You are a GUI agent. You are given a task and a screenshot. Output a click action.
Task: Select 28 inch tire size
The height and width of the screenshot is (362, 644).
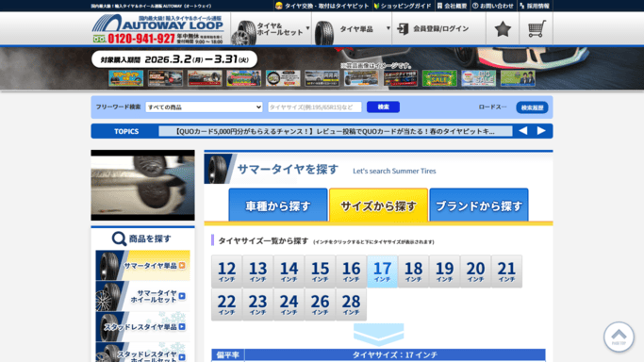[x=351, y=304]
